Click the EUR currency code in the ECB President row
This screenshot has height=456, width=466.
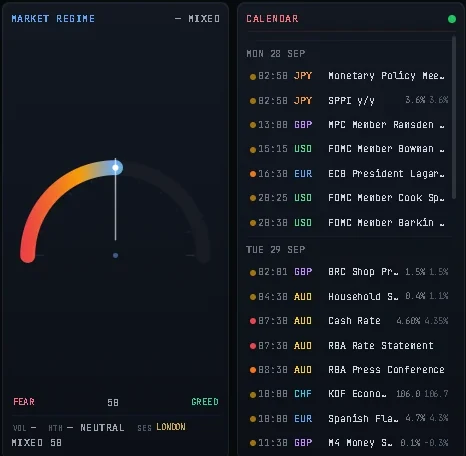pyautogui.click(x=303, y=174)
